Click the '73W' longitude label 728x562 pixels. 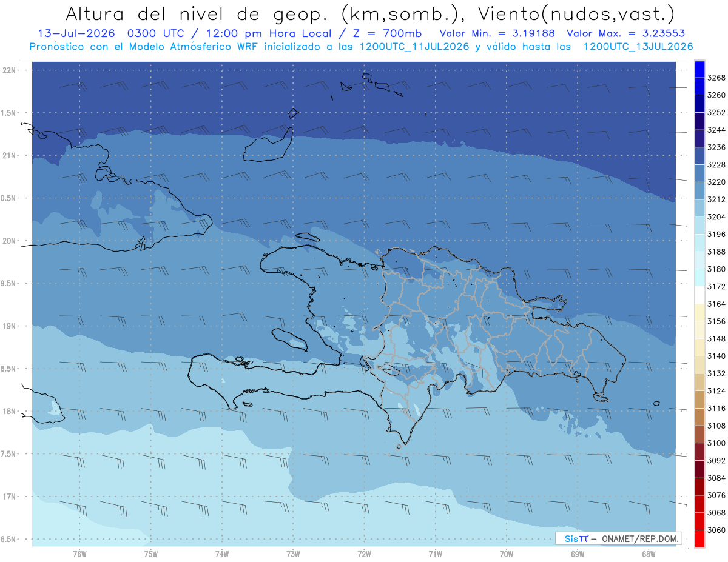293,554
